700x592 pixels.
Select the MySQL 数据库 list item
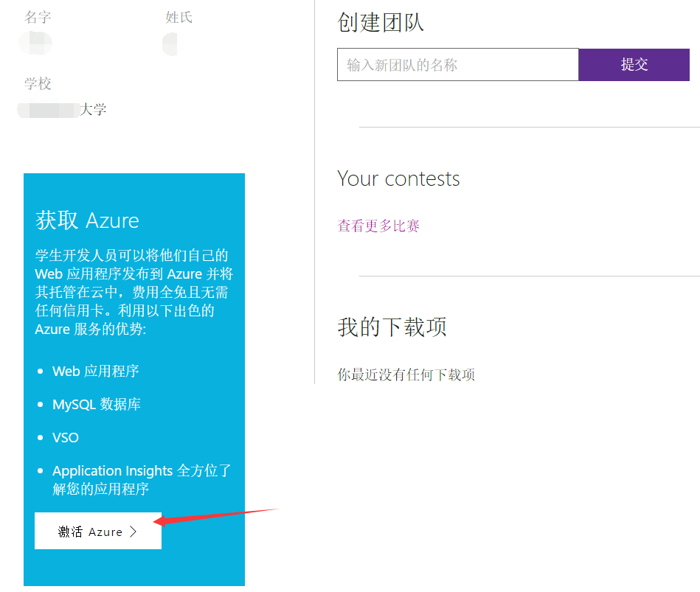97,404
